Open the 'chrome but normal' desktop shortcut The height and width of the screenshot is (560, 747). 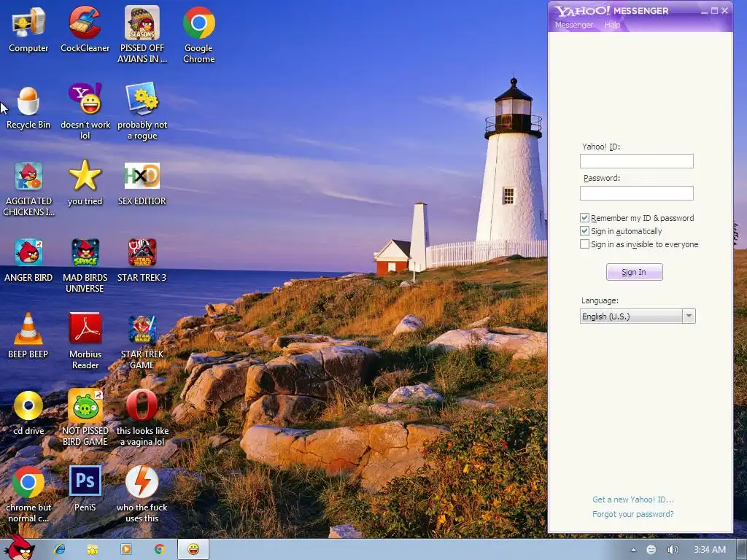coord(28,494)
